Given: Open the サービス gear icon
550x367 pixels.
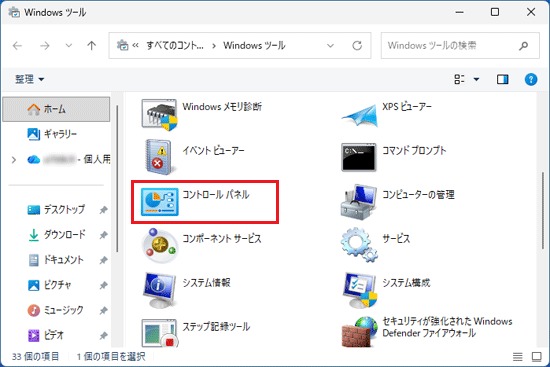Looking at the screenshot, I should pyautogui.click(x=359, y=245).
